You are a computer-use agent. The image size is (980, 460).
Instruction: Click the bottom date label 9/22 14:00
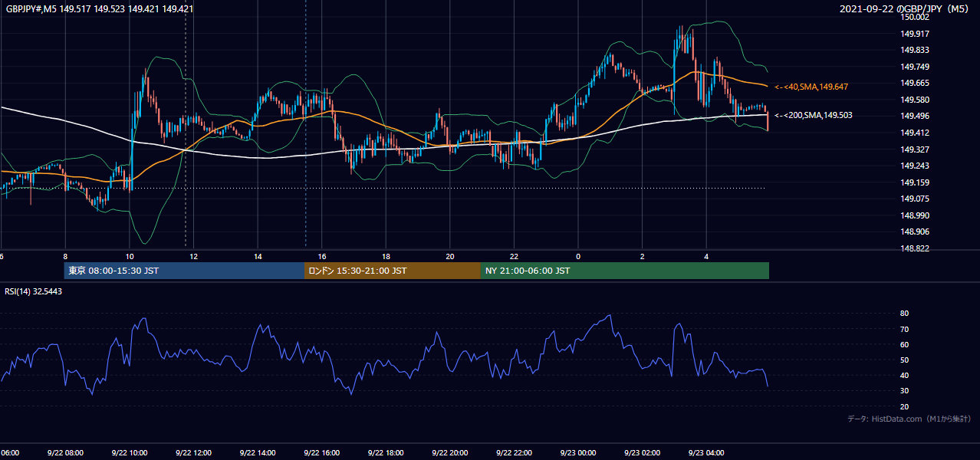point(257,453)
